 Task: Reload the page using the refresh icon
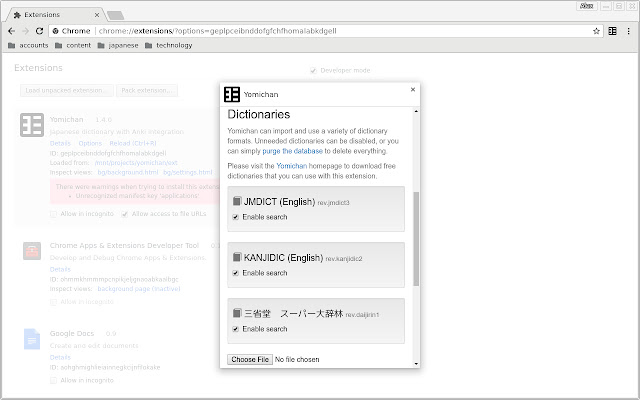[41, 31]
